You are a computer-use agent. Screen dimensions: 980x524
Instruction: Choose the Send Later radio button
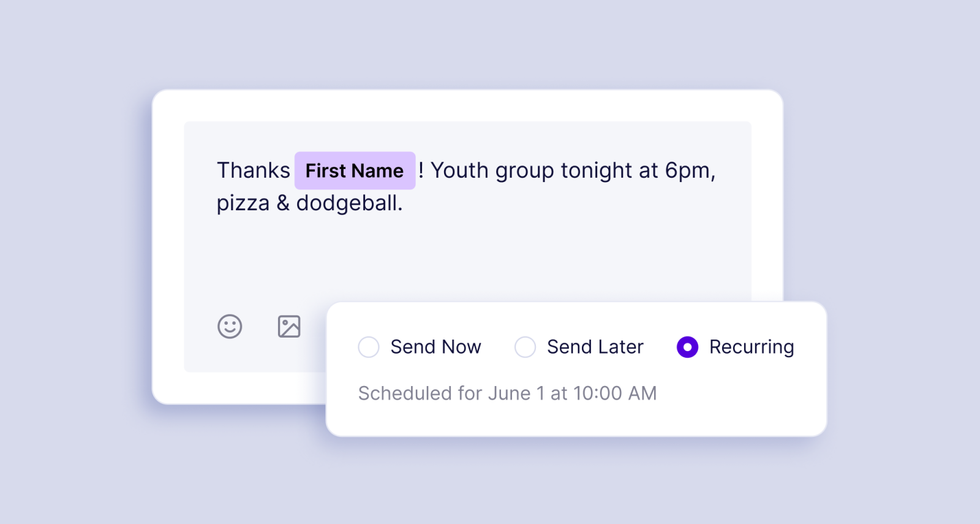[x=525, y=347]
